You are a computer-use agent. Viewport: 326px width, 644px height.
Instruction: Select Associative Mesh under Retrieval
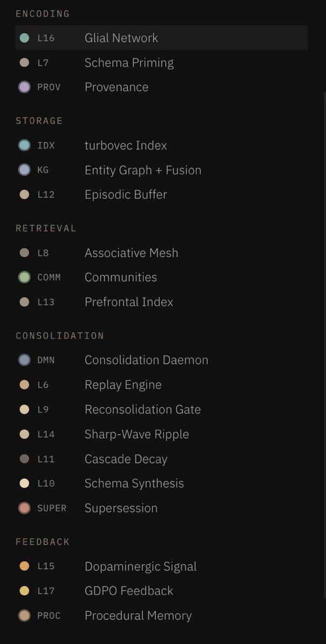161,253
